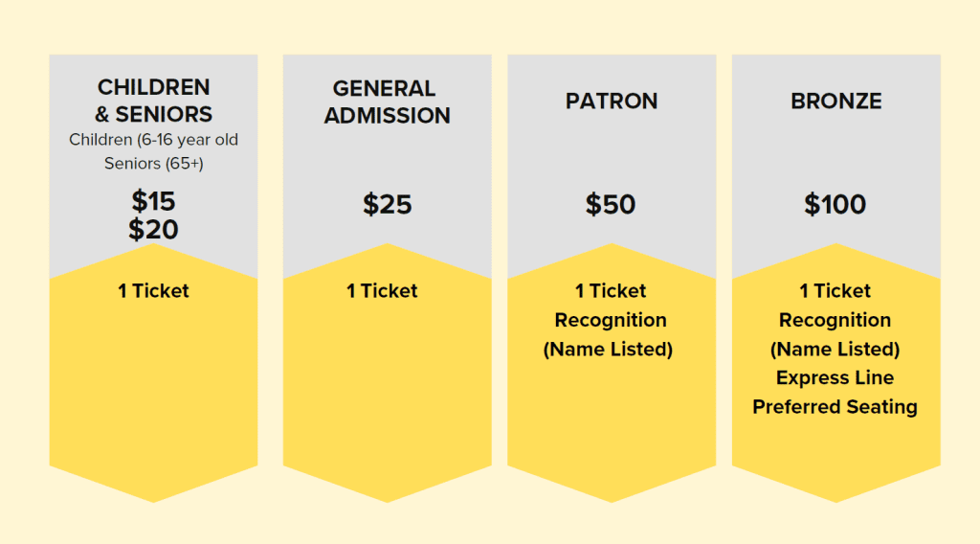Click Recognition benefit in Bronze card
980x544 pixels.
pyautogui.click(x=835, y=320)
